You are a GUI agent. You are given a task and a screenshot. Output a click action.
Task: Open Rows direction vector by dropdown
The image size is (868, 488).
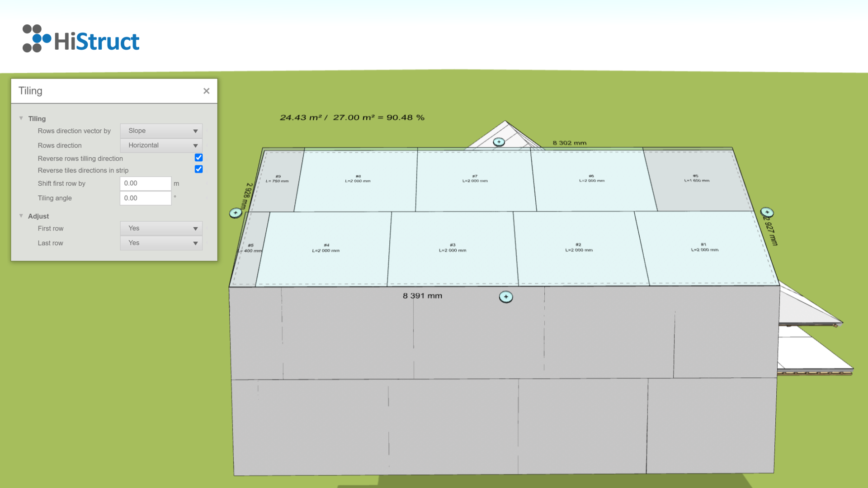coord(161,131)
